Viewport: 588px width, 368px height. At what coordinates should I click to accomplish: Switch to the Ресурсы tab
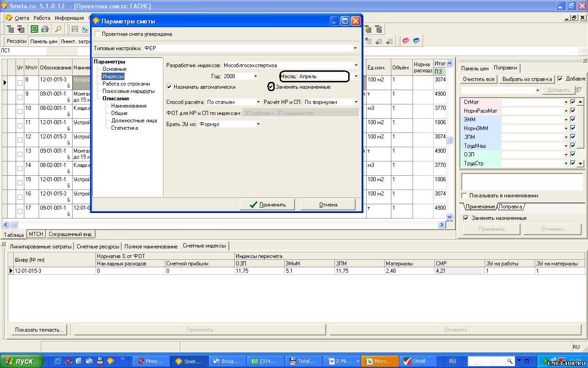click(17, 41)
